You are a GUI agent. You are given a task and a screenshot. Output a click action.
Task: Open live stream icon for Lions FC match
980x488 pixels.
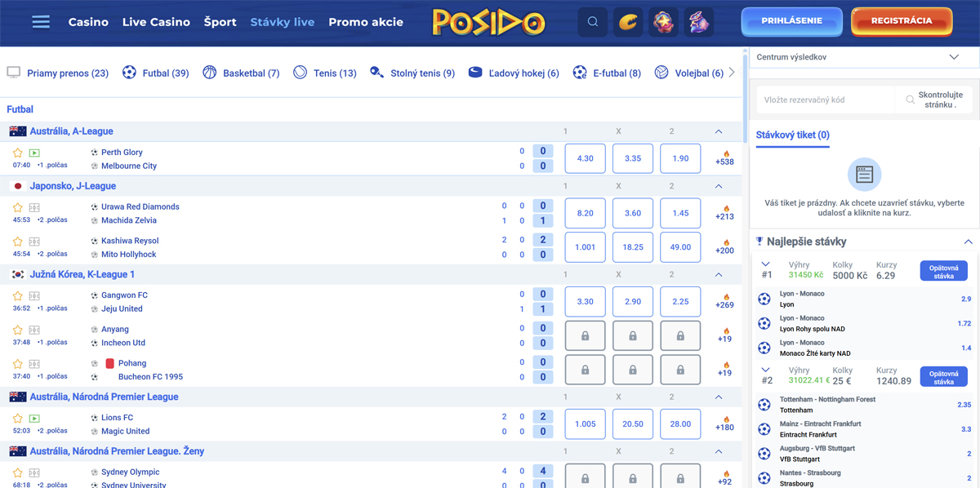pyautogui.click(x=34, y=419)
